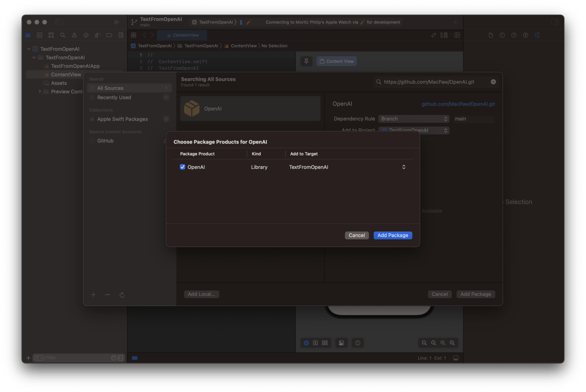Open the github.com/MacPaw/OpenAI.git link
The image size is (586, 392).
tap(458, 104)
